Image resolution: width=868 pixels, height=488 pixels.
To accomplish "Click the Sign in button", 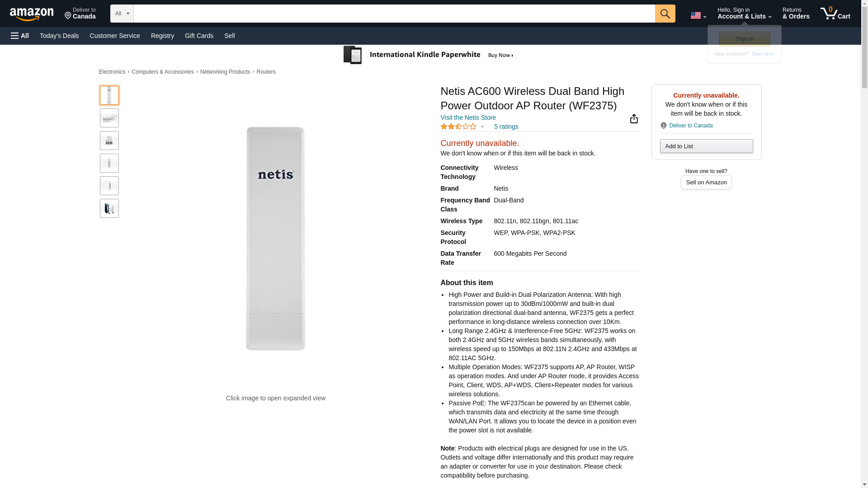I will (x=745, y=39).
